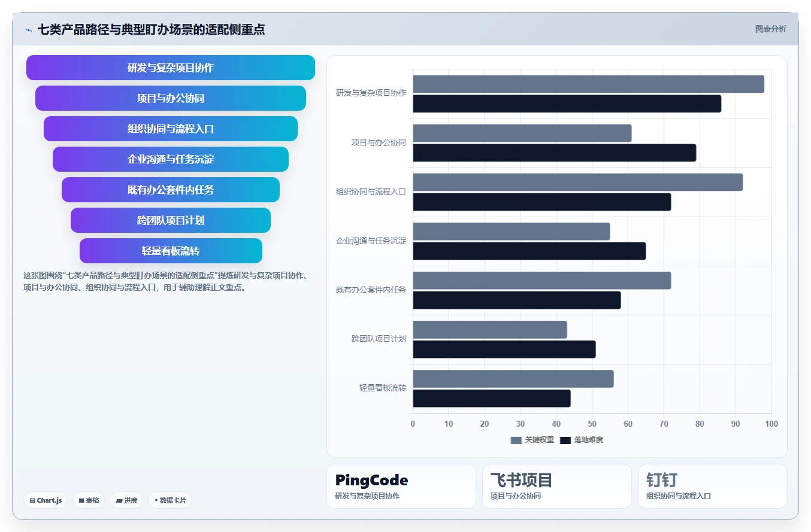Click 关键权重 bar for 项目与办公协同
811x532 pixels.
[522, 133]
